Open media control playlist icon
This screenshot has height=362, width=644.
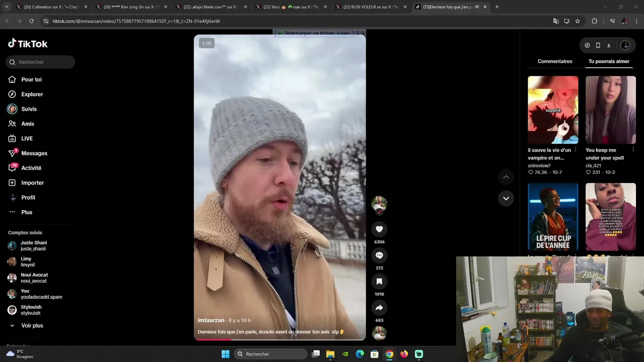(x=612, y=21)
